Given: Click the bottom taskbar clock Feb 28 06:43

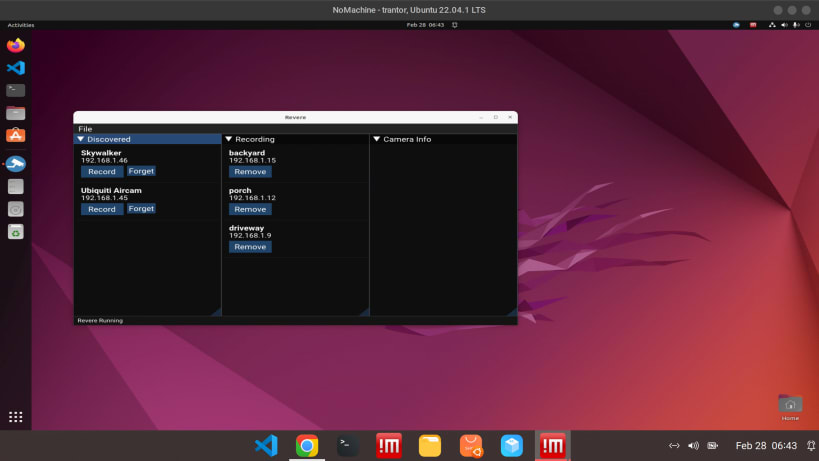Looking at the screenshot, I should pyautogui.click(x=766, y=445).
